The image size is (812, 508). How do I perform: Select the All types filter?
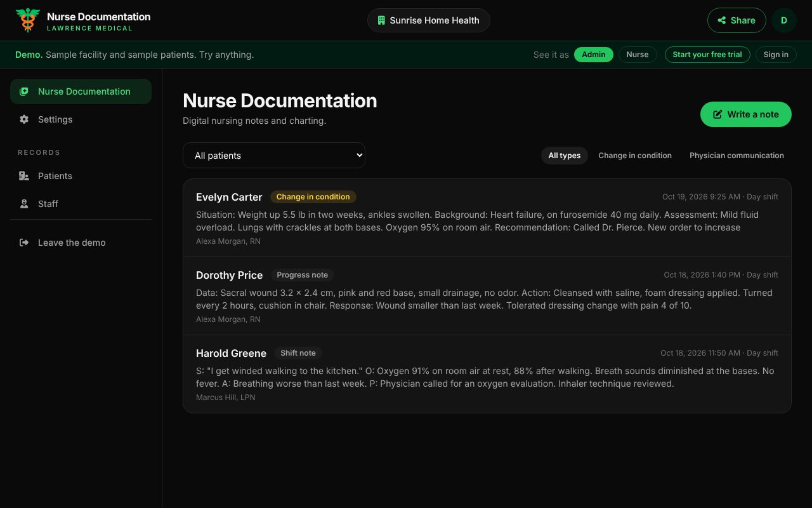(x=565, y=156)
